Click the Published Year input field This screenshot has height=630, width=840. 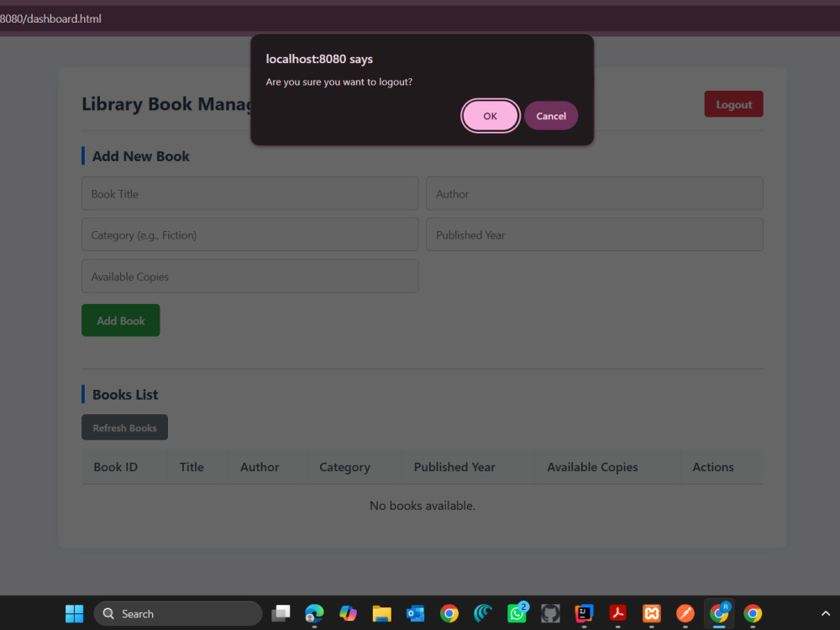pyautogui.click(x=595, y=234)
